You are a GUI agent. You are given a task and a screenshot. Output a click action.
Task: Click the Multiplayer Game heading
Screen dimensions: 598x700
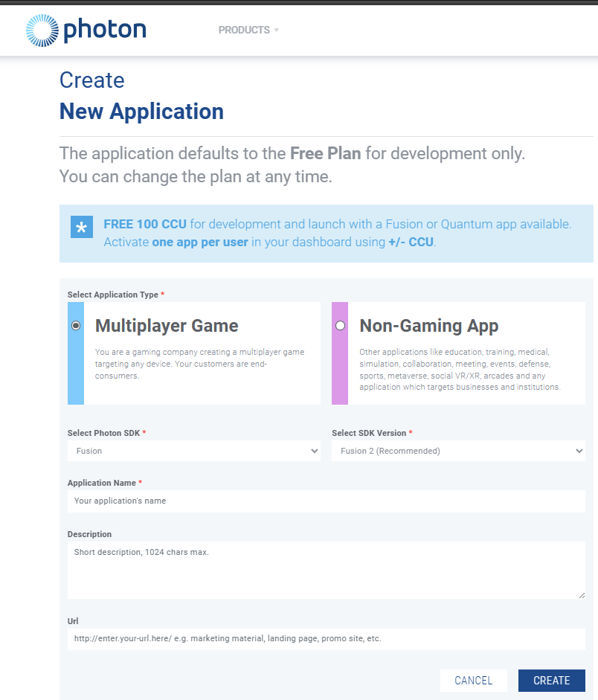pyautogui.click(x=167, y=325)
